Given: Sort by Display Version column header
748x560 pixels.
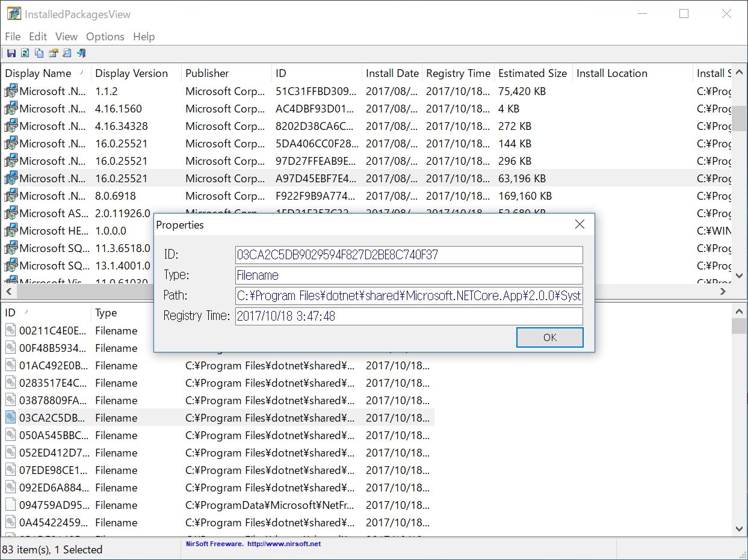Looking at the screenshot, I should click(136, 73).
